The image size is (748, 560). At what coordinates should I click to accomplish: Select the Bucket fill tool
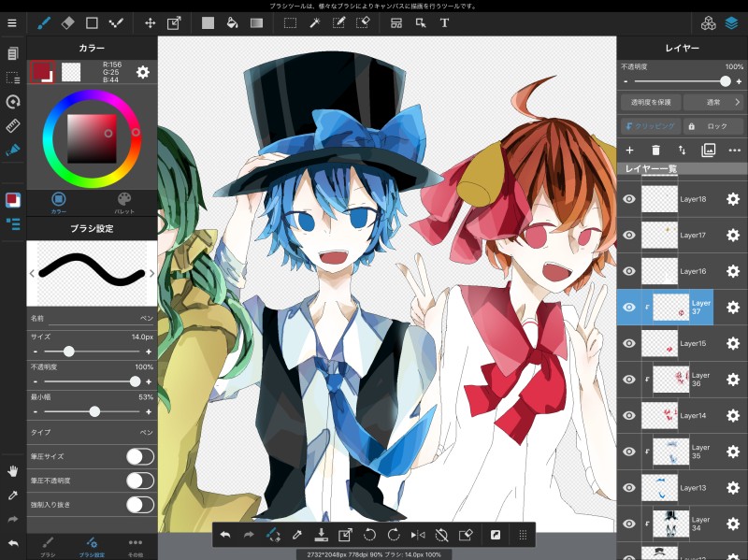232,22
